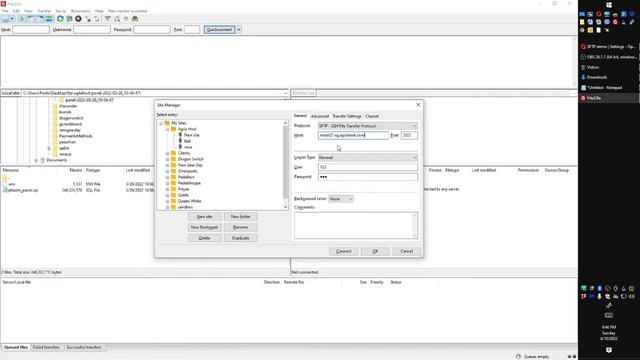Collapse the My Sites tree node
Image resolution: width=640 pixels, height=360 pixels.
(161, 123)
